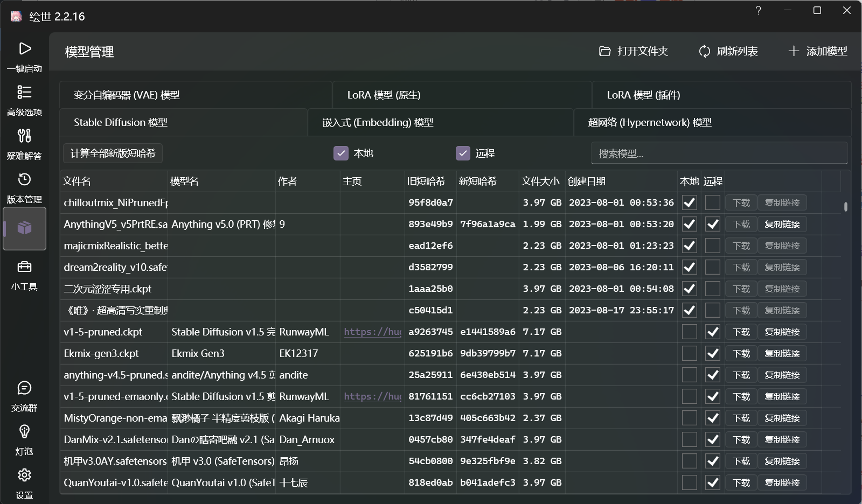Image resolution: width=862 pixels, height=504 pixels.
Task: Open 高级选项 advanced options sidebar icon
Action: (24, 92)
